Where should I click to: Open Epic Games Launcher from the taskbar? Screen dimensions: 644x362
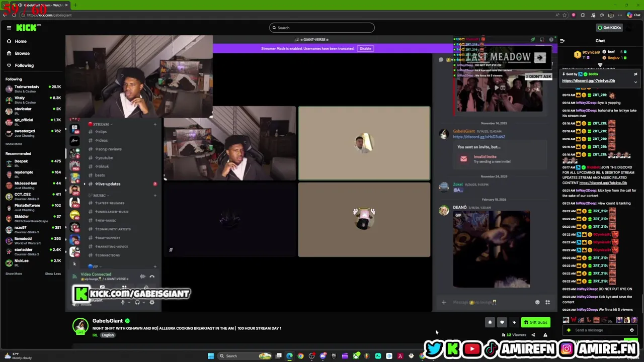[x=334, y=356]
